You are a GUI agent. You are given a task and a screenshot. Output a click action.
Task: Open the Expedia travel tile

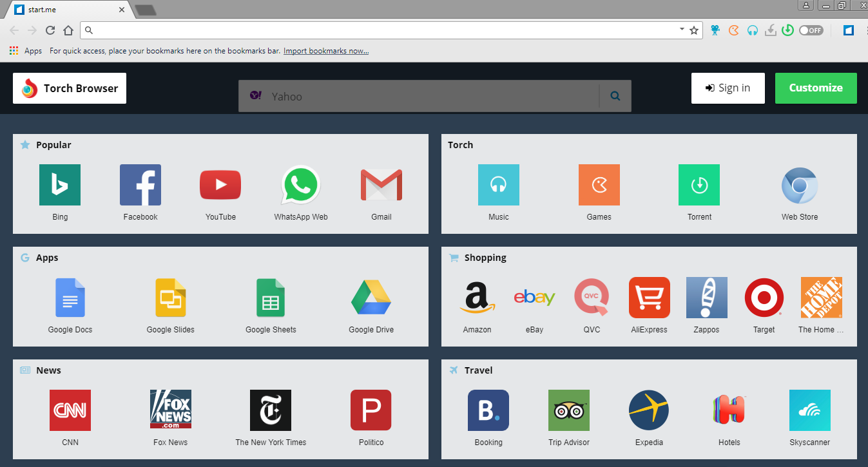tap(649, 418)
